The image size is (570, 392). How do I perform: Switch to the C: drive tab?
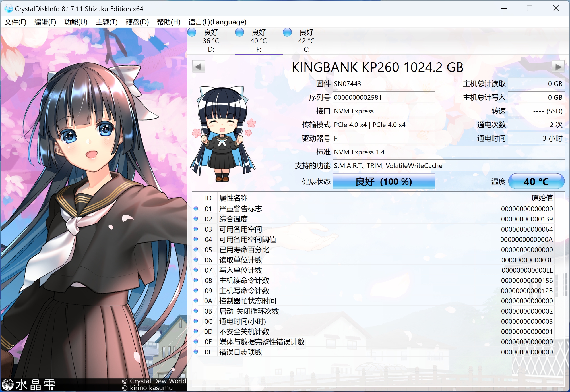(x=306, y=41)
